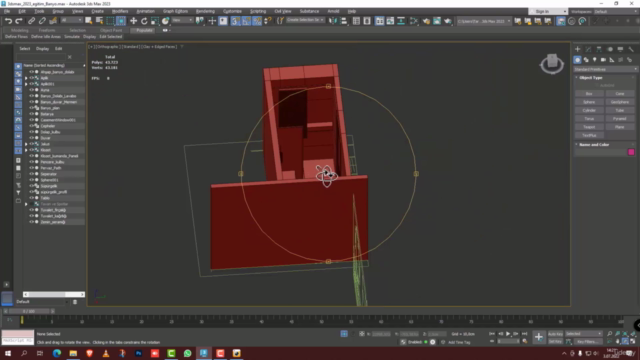The height and width of the screenshot is (360, 640).
Task: Hide the Tablo object using its eye icon
Action: coord(31,198)
